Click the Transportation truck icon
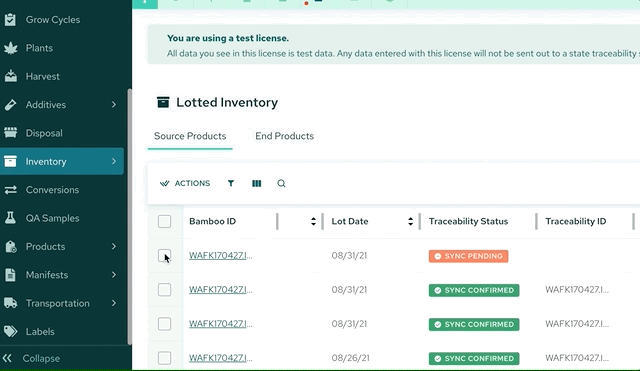The image size is (640, 371). [x=11, y=303]
